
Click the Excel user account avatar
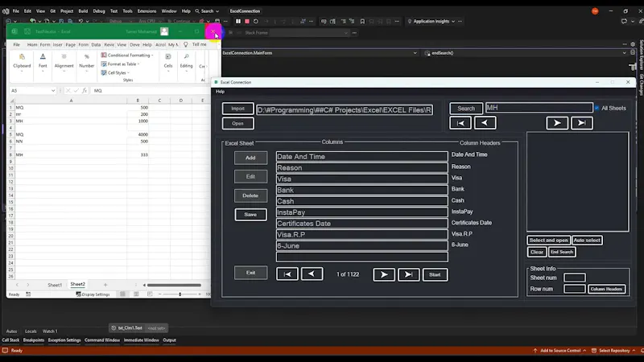coord(164,31)
